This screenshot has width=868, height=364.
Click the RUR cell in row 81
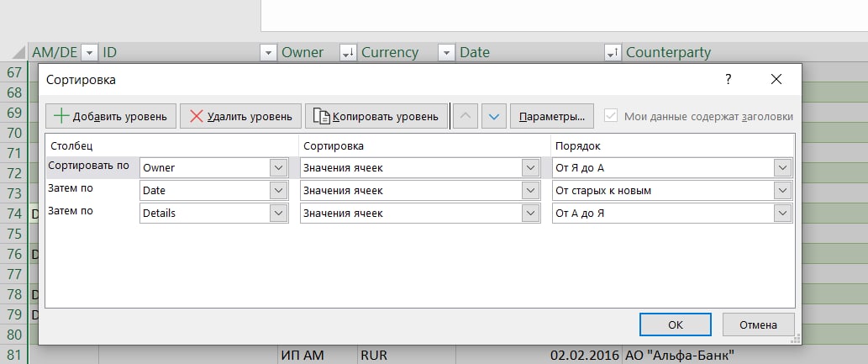tap(406, 355)
